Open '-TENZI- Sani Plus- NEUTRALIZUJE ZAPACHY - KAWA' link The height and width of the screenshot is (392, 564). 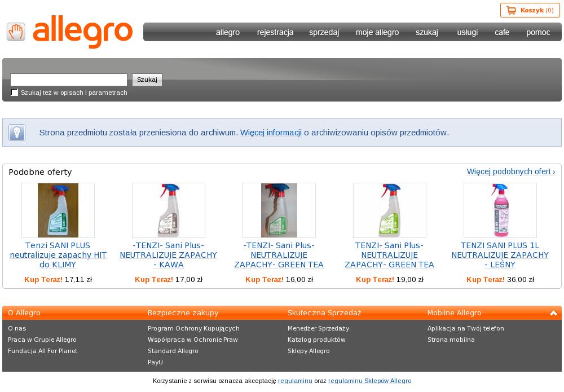pos(168,255)
